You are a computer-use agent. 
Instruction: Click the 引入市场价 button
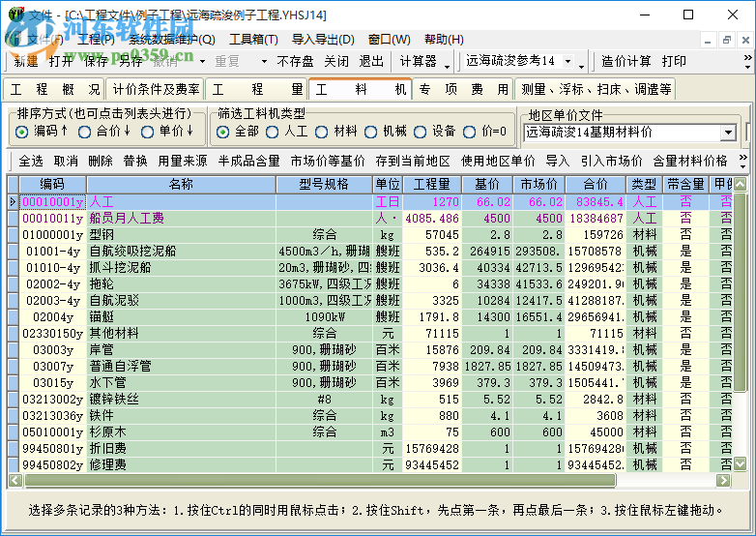tap(611, 161)
